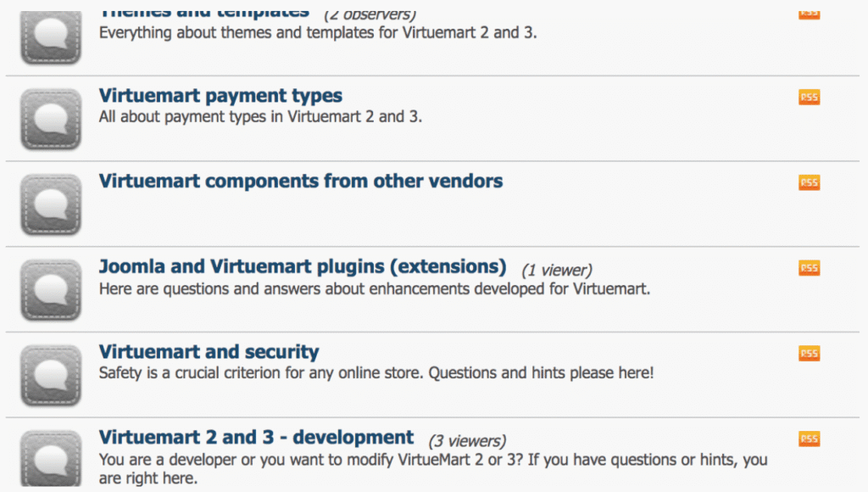Open the Virtuemart payment types forum
This screenshot has width=868, height=492.
(220, 96)
